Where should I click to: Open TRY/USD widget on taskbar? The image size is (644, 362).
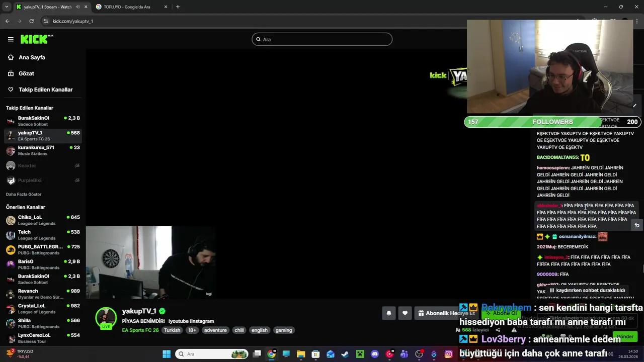[x=20, y=353]
